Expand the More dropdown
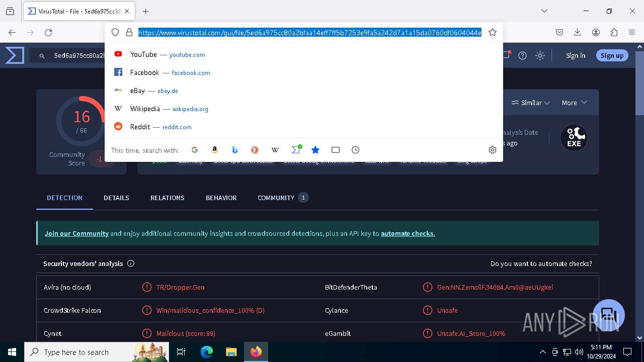Viewport: 644px width, 362px height. pyautogui.click(x=574, y=103)
